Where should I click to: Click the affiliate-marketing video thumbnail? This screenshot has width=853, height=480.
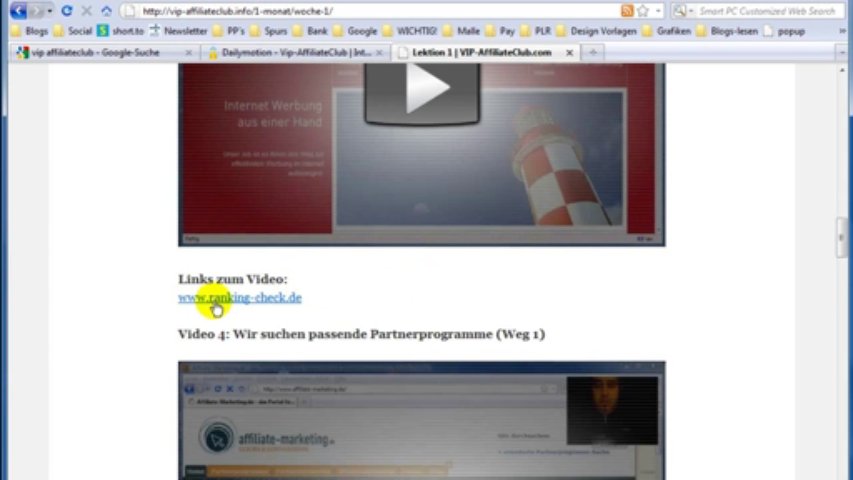pos(421,420)
